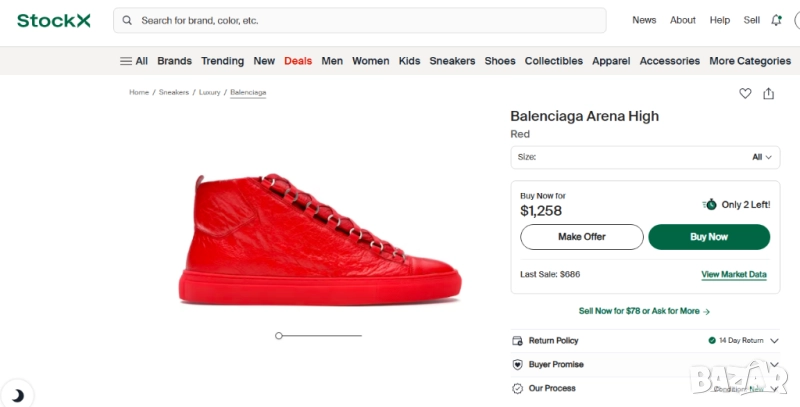Open View Market Data link
Image resolution: width=800 pixels, height=407 pixels.
click(734, 274)
